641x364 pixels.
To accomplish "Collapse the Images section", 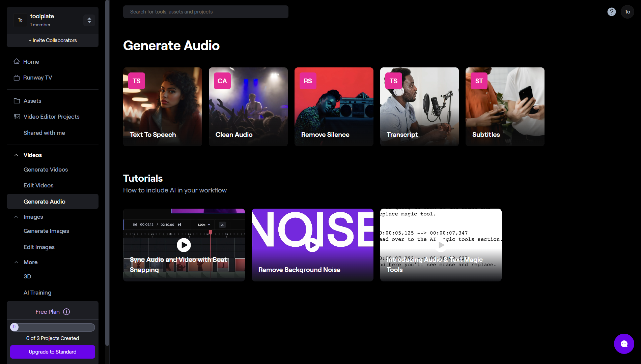I will click(16, 217).
